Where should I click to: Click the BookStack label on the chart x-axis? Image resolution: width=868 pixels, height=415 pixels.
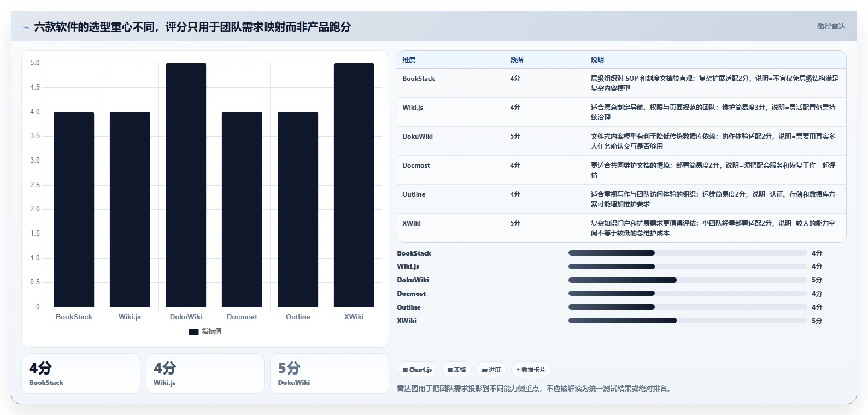coord(74,317)
